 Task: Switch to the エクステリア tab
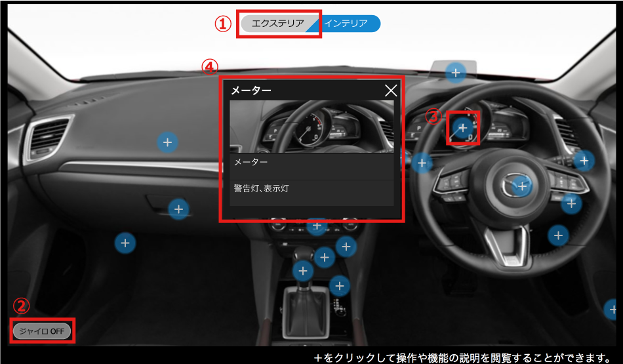[x=278, y=24]
